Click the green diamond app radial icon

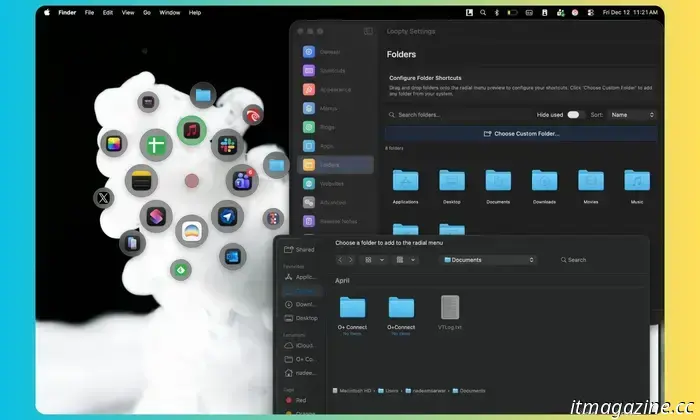[181, 270]
